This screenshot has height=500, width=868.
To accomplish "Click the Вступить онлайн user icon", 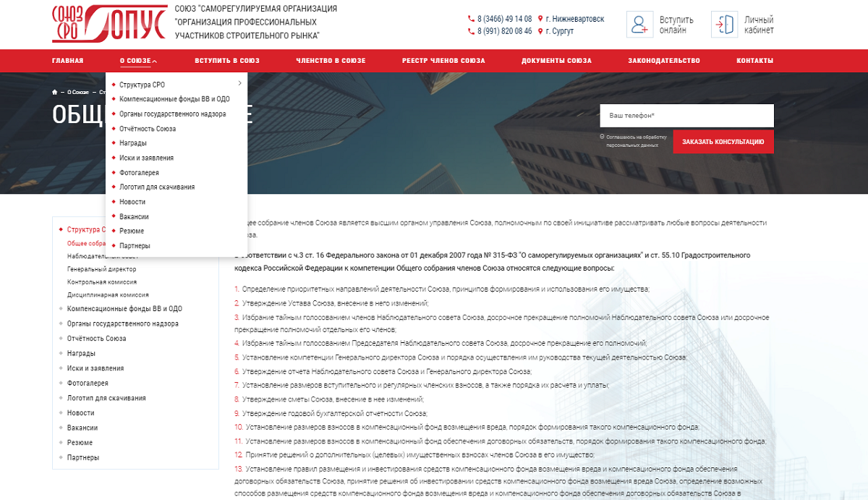I will click(x=639, y=25).
